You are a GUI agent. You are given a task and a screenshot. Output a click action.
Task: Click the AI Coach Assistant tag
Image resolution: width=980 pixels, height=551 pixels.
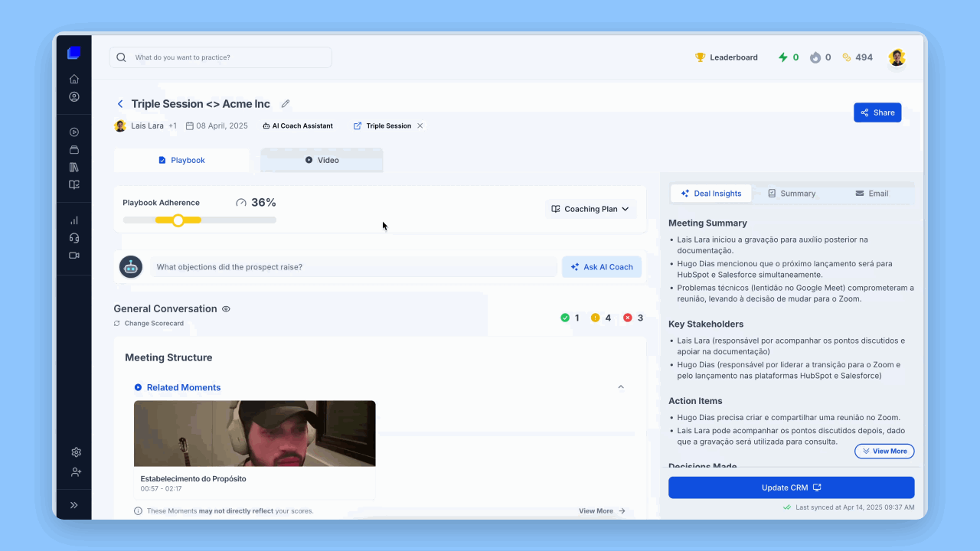[x=298, y=126]
